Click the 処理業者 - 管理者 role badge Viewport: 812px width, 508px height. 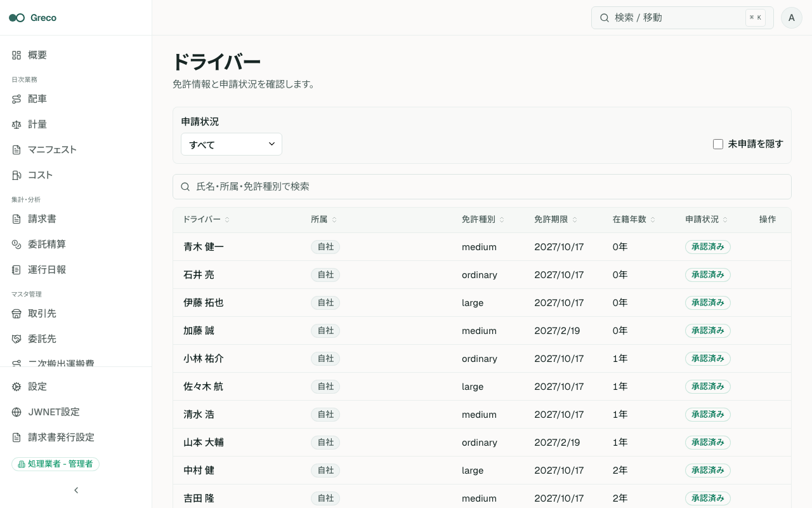(x=55, y=464)
